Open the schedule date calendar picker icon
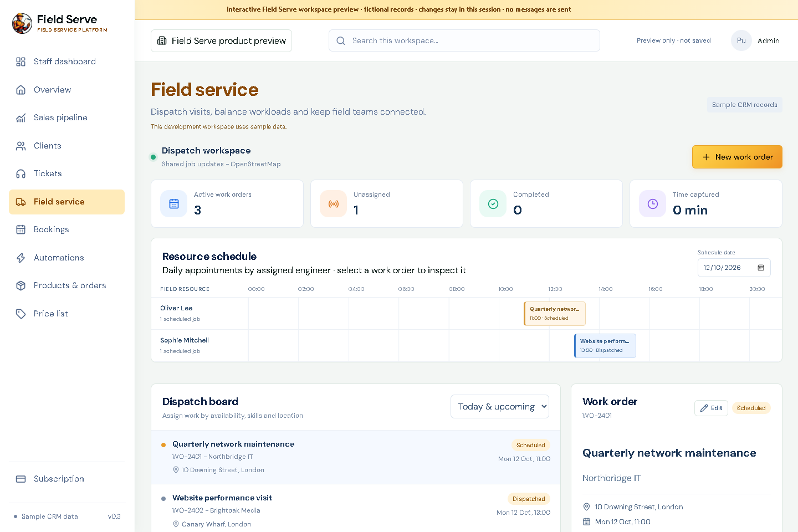798x532 pixels. pos(761,268)
